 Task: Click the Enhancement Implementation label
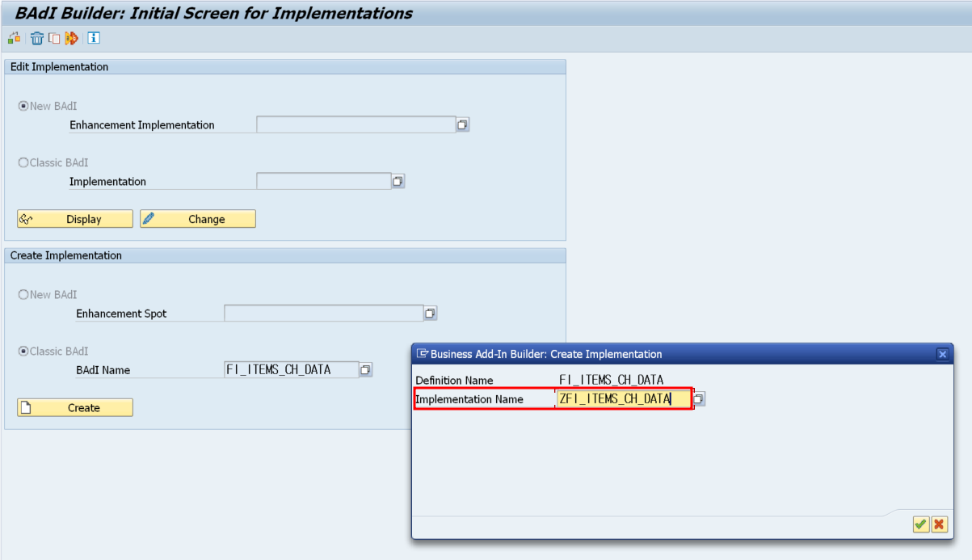142,125
